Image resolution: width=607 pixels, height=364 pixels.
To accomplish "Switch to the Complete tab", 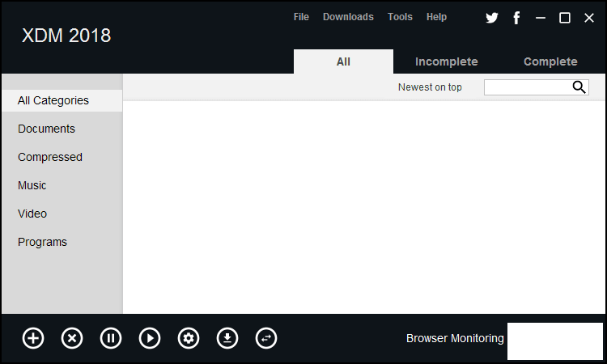I will point(550,61).
